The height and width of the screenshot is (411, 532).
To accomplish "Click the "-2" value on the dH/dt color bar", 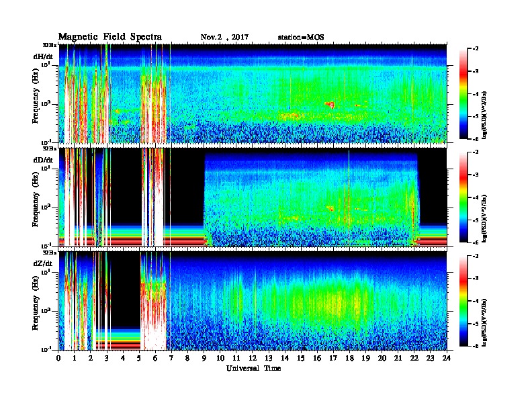I will point(476,49).
